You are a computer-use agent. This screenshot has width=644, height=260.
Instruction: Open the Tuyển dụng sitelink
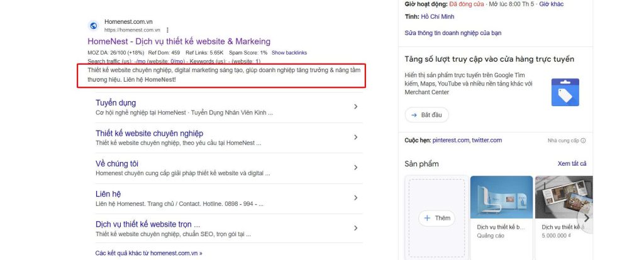click(x=116, y=103)
